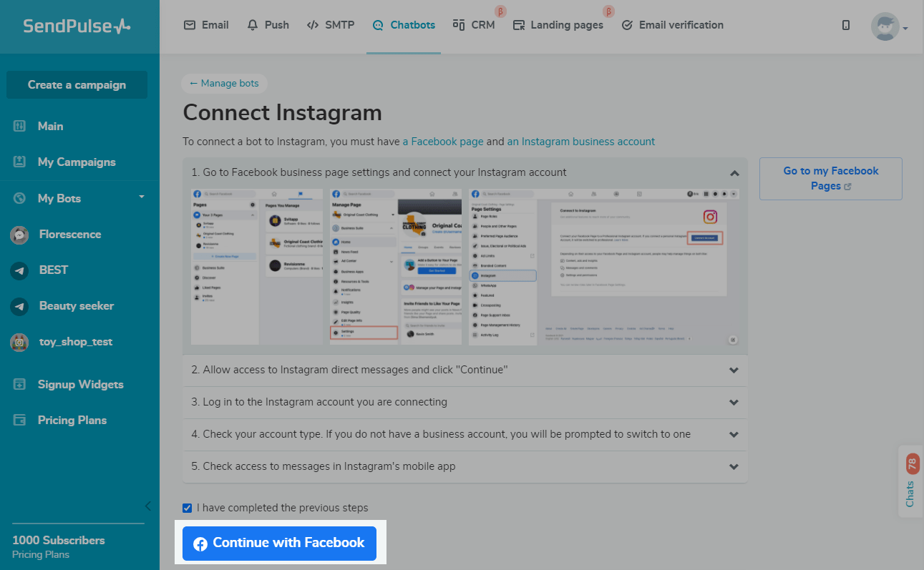Click Continue with Facebook button

(279, 543)
